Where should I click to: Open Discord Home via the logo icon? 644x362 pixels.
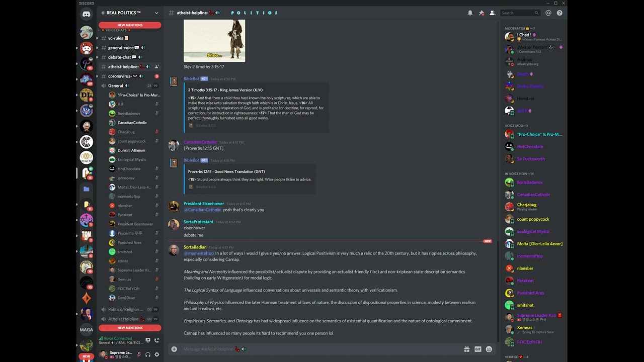(86, 15)
